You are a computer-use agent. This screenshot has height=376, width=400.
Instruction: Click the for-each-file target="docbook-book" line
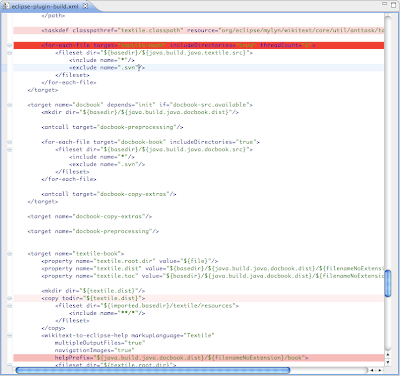(150, 142)
